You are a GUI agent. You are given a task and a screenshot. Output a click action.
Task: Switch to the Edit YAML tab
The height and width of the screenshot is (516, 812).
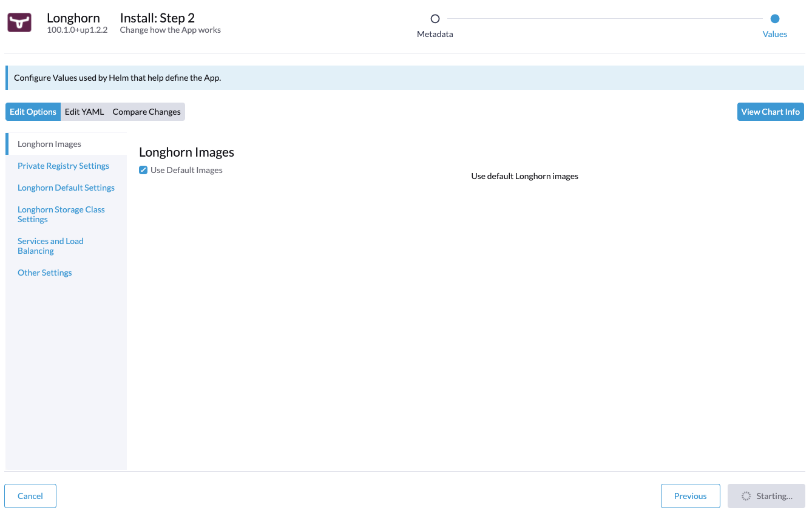[x=84, y=111]
